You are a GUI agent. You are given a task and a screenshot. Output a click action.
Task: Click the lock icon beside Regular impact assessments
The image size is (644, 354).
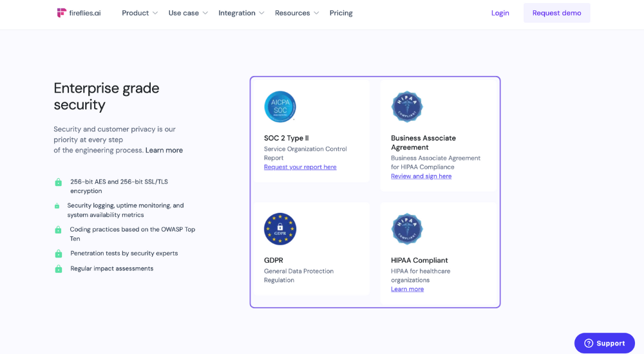(59, 269)
